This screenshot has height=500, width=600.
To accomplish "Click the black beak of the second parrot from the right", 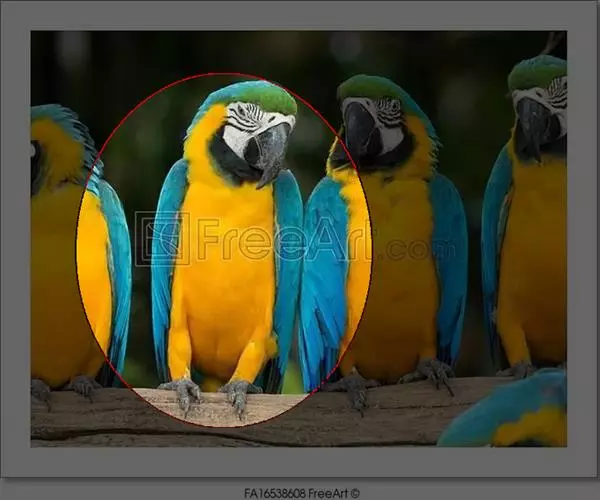I will coord(360,128).
